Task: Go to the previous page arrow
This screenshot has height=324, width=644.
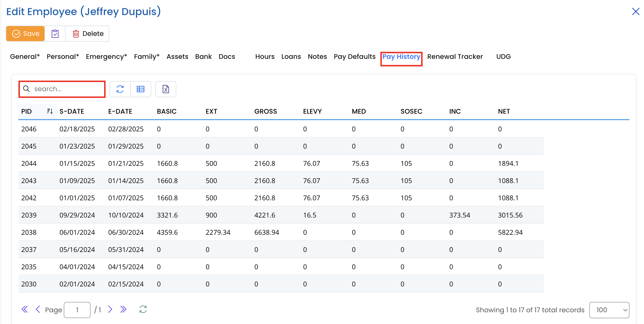Action: tap(38, 309)
